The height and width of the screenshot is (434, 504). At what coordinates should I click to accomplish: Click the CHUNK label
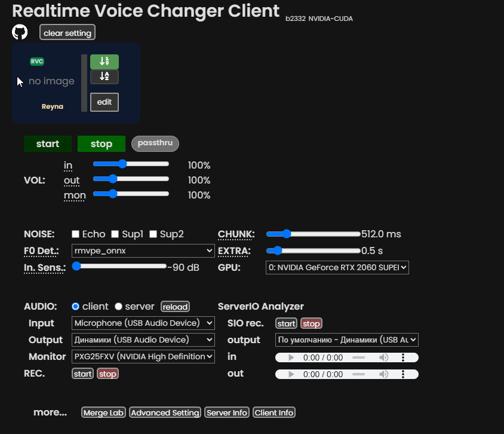coord(236,234)
